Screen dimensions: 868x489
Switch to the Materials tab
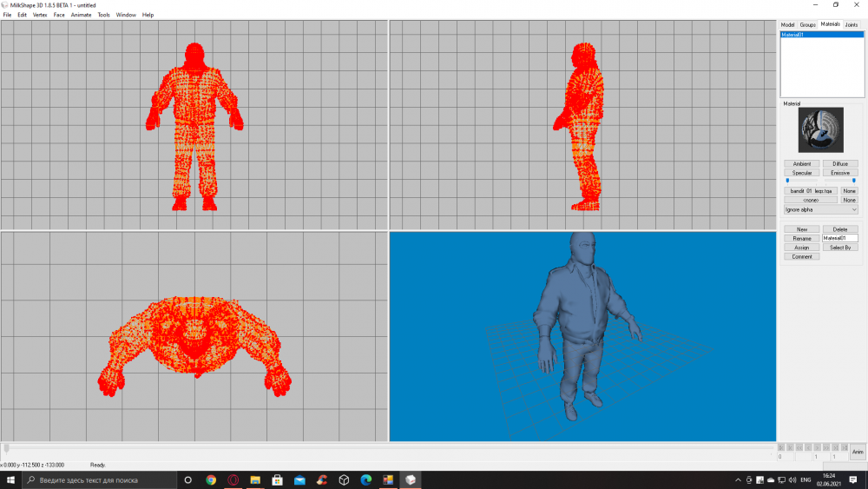830,24
